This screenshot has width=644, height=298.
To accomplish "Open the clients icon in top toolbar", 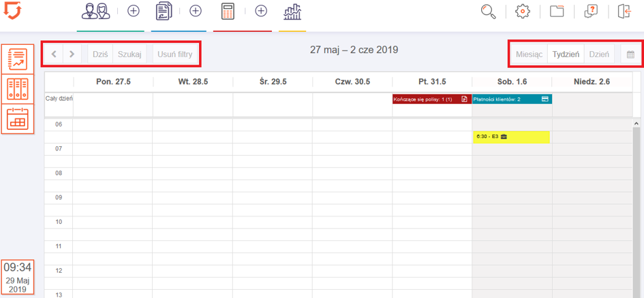I will (95, 12).
